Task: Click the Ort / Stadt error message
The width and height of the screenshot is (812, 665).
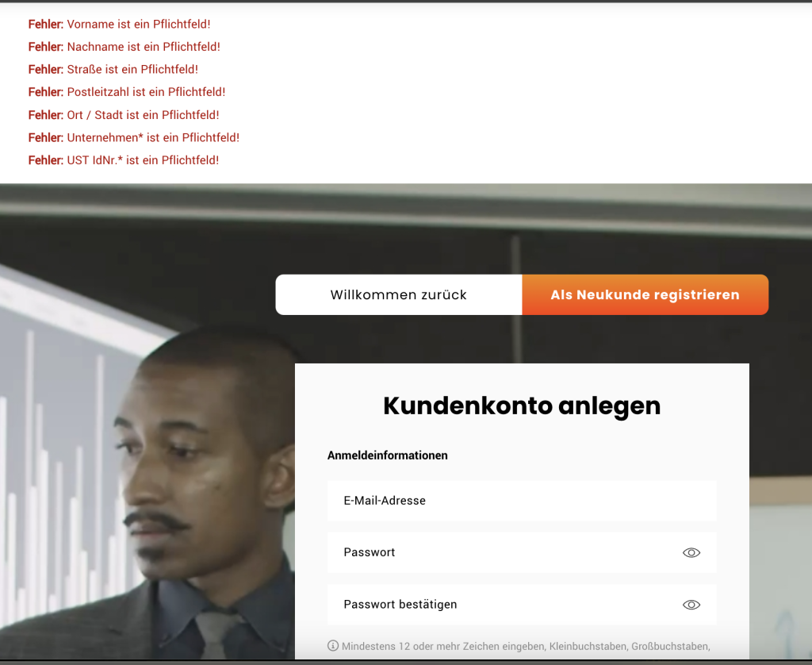Action: click(x=124, y=115)
